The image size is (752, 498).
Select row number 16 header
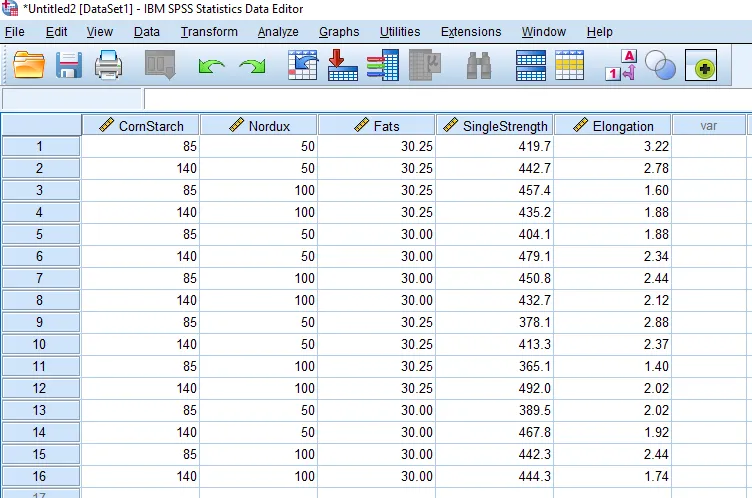point(41,476)
